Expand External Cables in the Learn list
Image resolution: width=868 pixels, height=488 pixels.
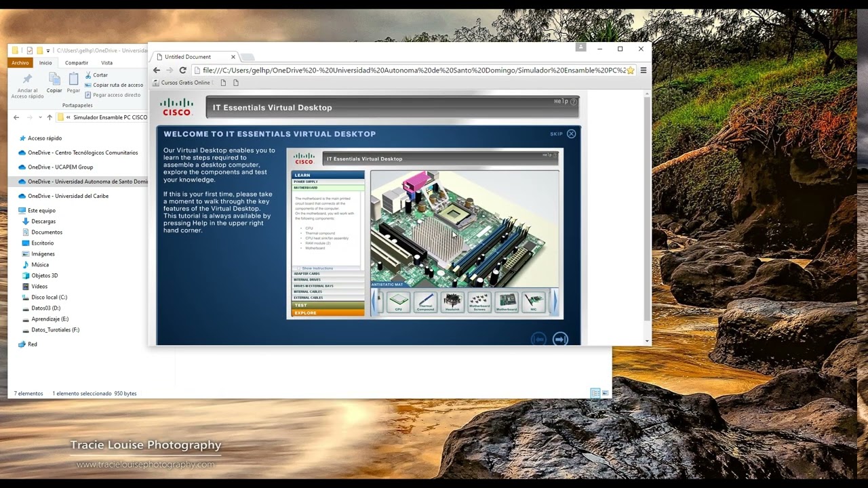(x=328, y=298)
